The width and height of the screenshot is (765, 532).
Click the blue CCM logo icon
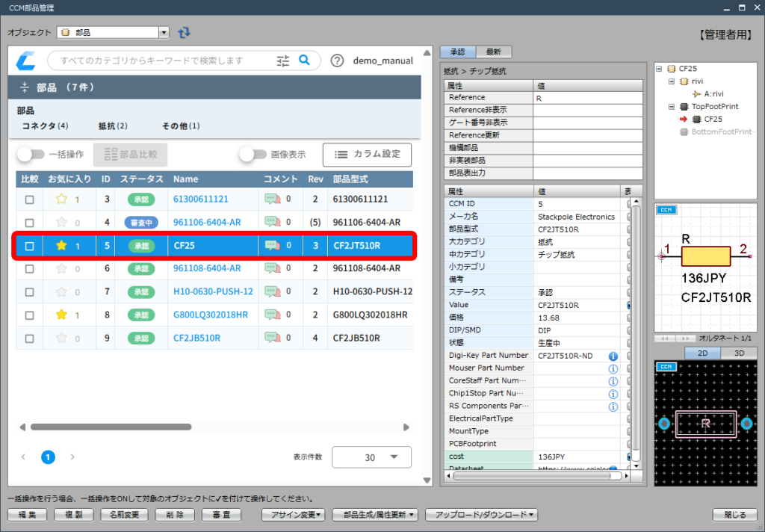point(26,61)
